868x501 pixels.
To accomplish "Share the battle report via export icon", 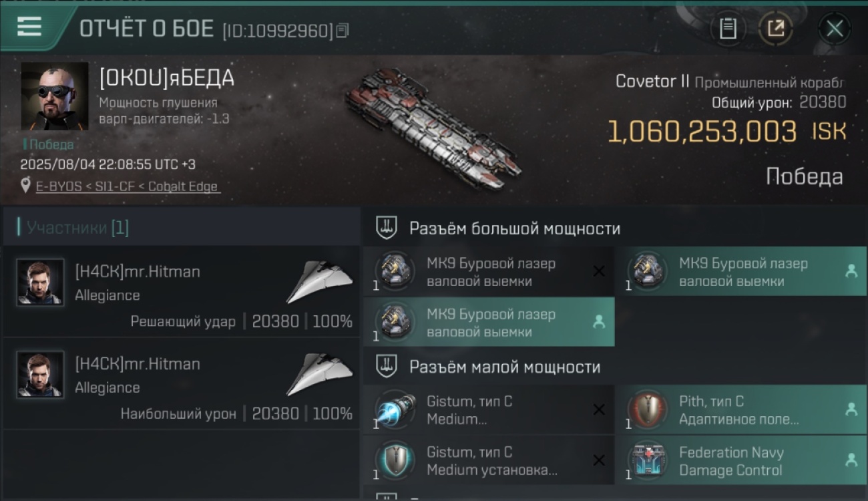I will click(776, 29).
